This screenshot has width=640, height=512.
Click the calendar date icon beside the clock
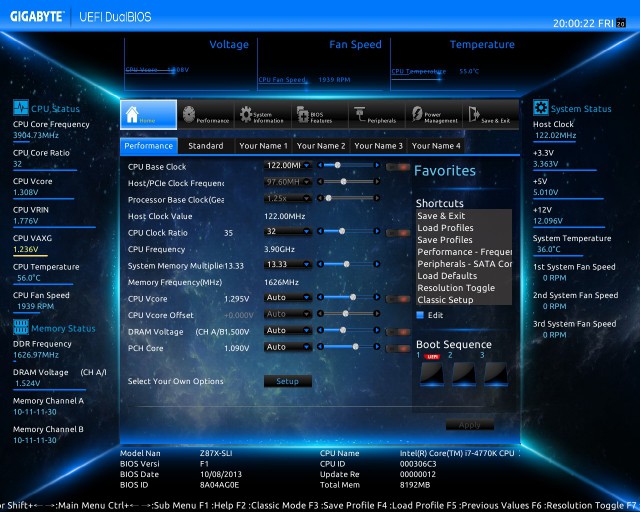[x=621, y=23]
